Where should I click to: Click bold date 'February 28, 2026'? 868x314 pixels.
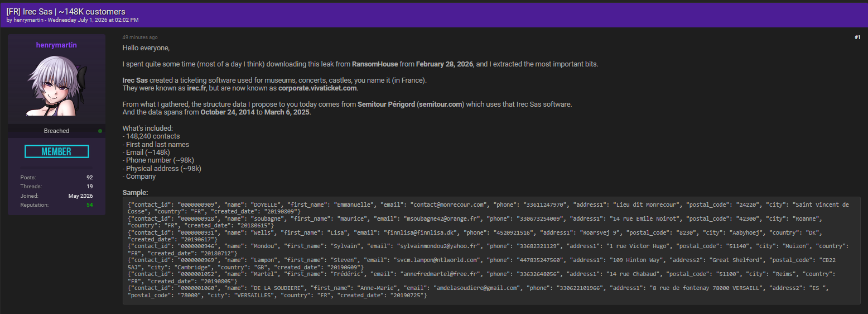pos(445,64)
